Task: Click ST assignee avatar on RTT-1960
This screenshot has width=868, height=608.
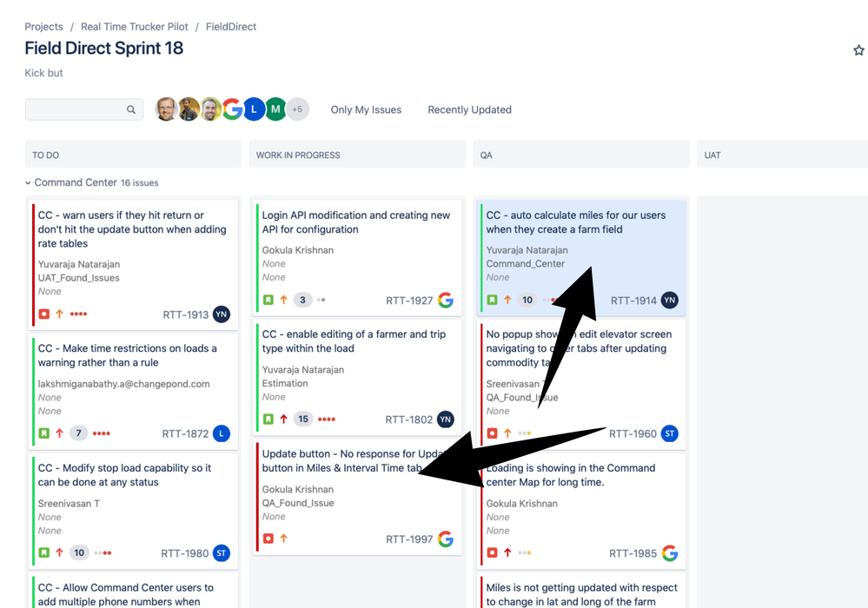Action: click(670, 433)
